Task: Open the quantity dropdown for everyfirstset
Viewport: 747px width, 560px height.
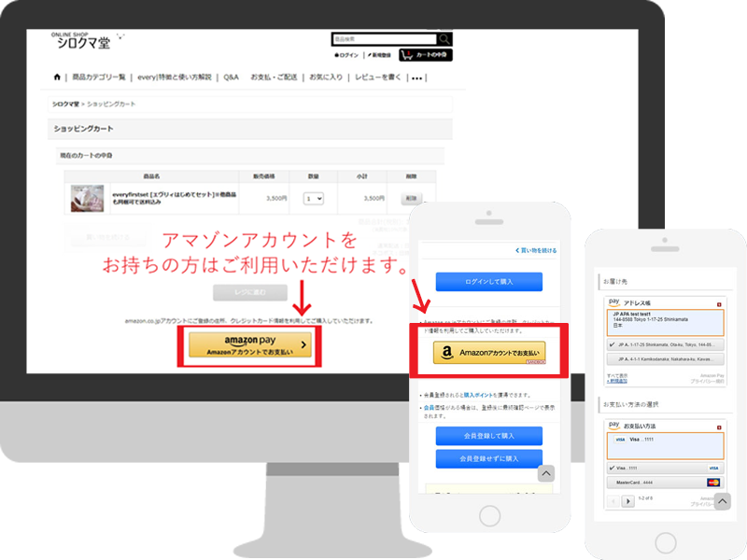Action: (x=314, y=199)
